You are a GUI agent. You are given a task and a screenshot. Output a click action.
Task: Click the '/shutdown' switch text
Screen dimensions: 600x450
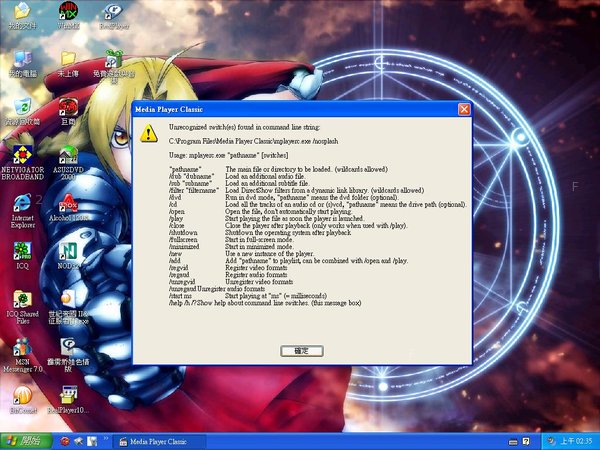tap(183, 233)
